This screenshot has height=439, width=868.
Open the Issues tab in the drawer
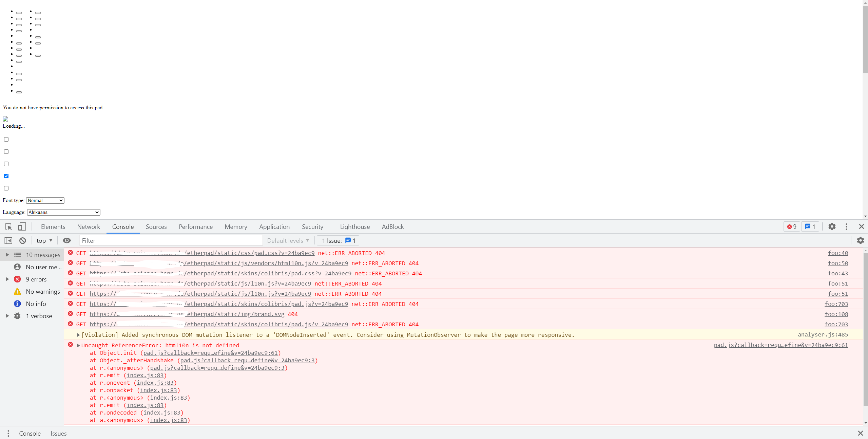[x=58, y=433]
